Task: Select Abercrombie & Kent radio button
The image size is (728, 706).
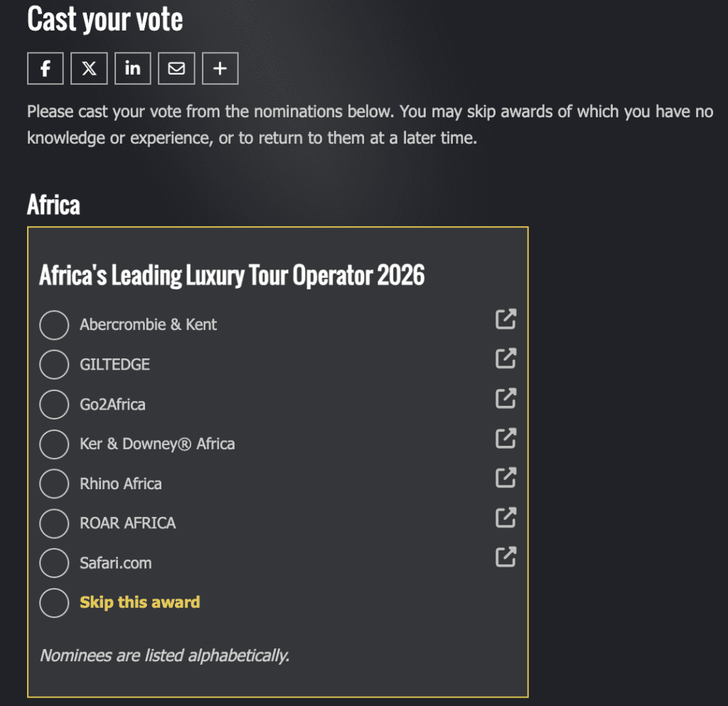Action: [x=54, y=325]
